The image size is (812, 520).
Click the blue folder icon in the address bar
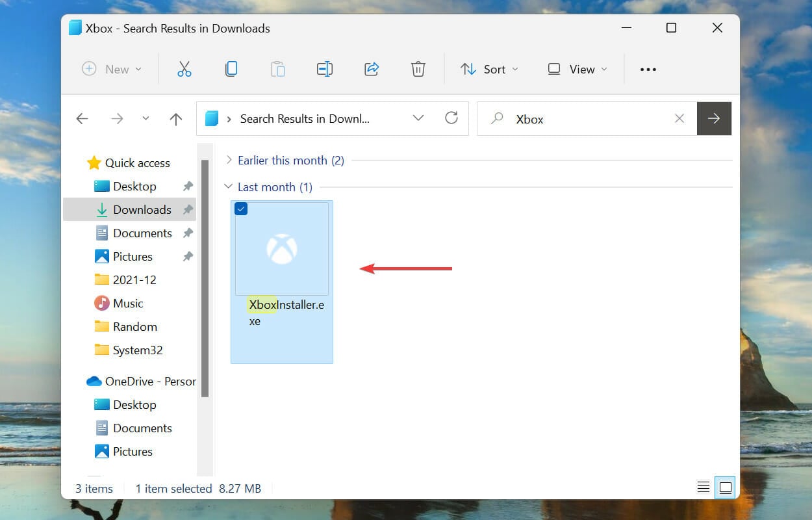point(212,118)
